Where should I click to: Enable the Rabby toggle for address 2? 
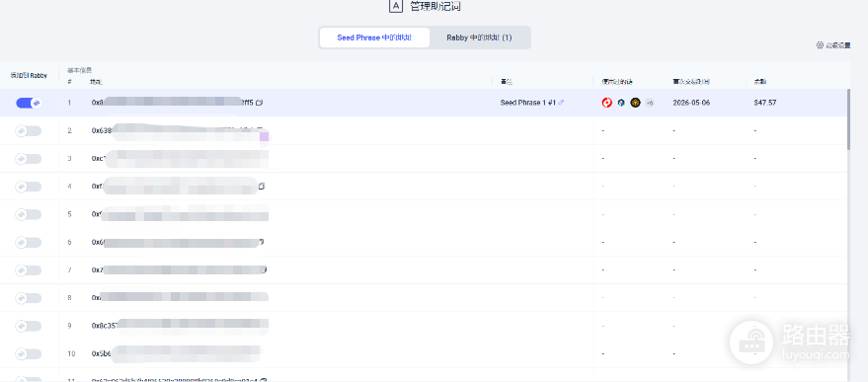coord(29,130)
